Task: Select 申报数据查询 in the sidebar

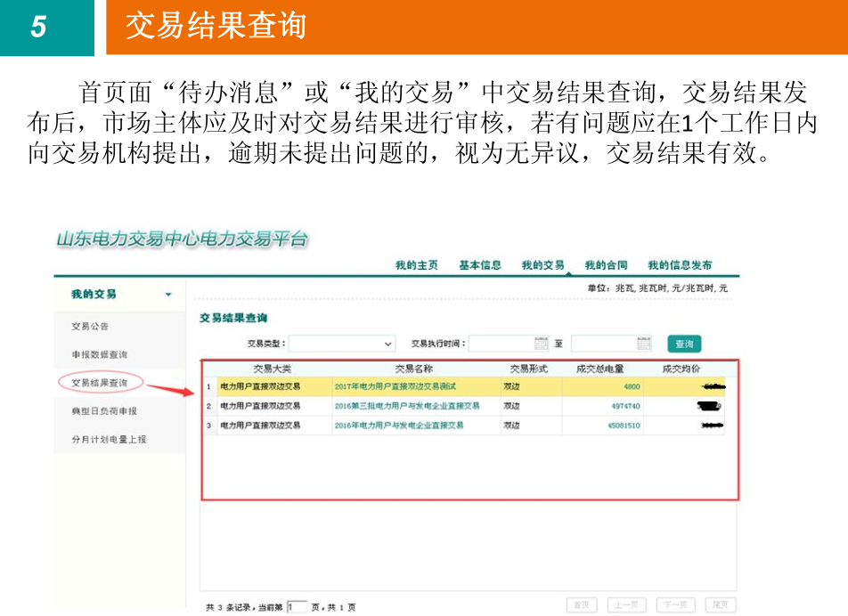Action: [x=99, y=355]
